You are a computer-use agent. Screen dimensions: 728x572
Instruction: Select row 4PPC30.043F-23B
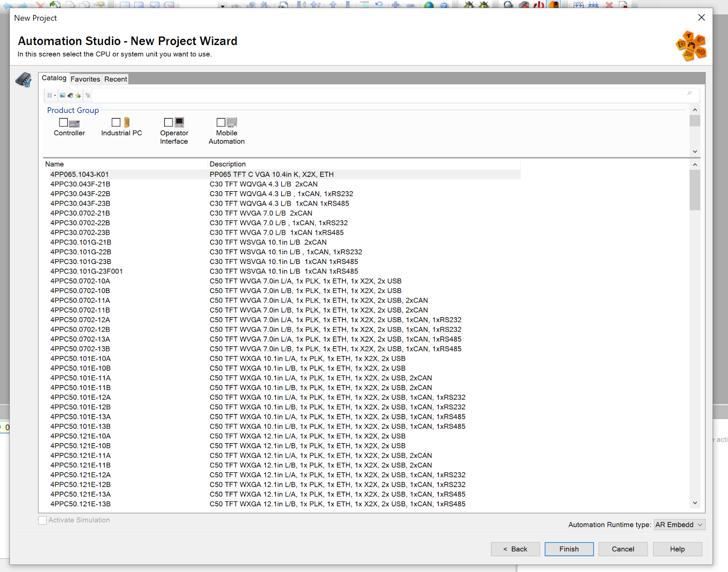pos(282,204)
